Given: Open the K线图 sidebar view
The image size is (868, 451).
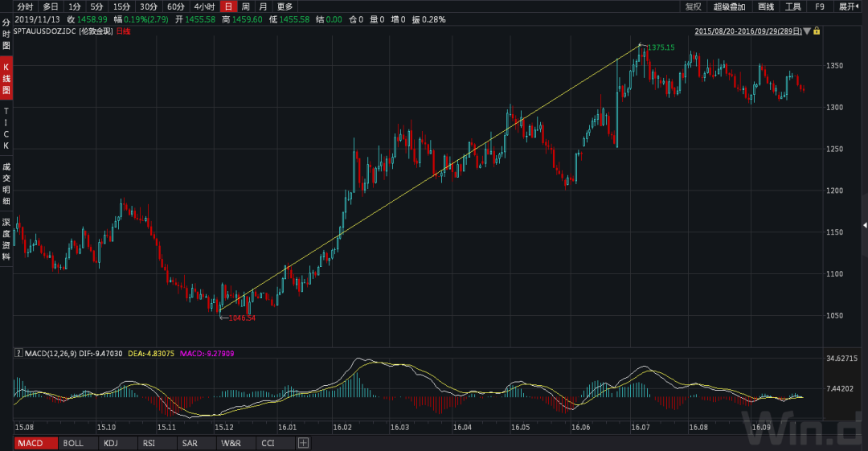Looking at the screenshot, I should (x=6, y=78).
